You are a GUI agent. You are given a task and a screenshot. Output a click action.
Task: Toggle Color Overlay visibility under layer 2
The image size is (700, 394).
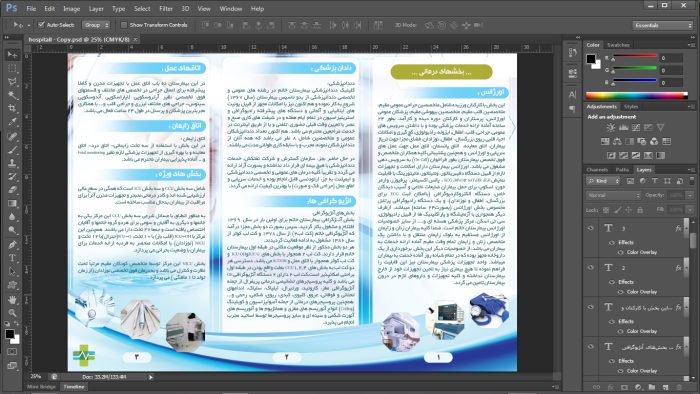tap(621, 292)
